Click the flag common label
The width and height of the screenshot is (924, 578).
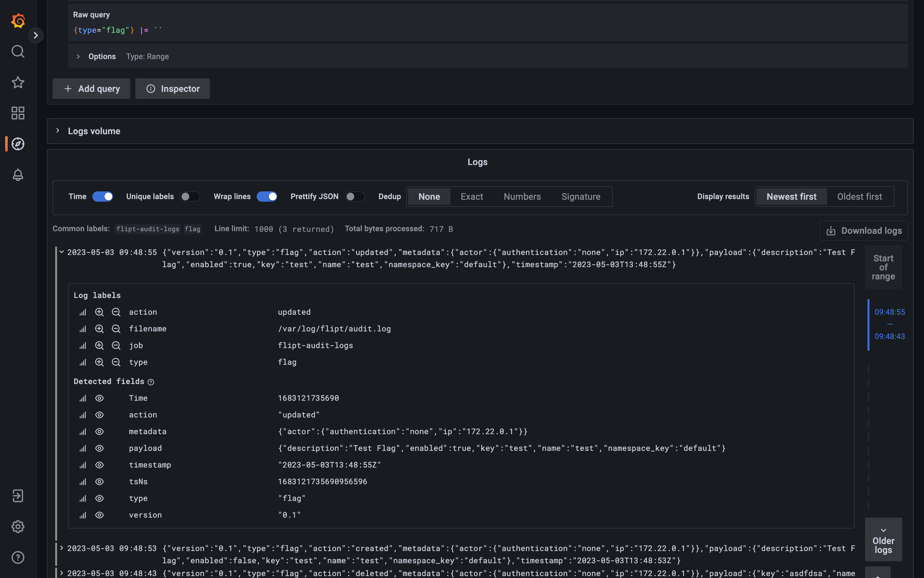(193, 229)
